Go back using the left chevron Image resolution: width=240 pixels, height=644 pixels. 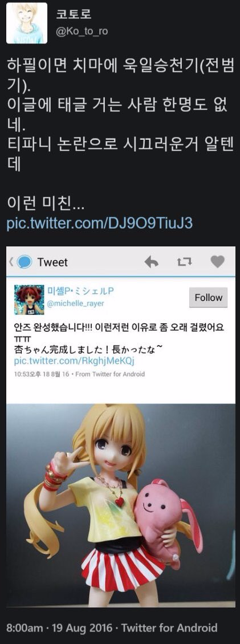click(x=11, y=262)
